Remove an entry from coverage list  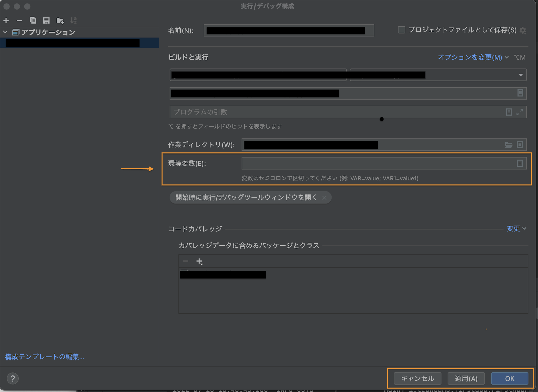pyautogui.click(x=186, y=261)
